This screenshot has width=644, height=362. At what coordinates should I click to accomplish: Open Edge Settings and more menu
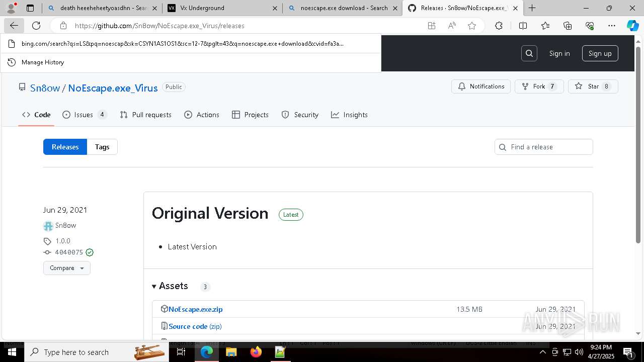point(612,26)
